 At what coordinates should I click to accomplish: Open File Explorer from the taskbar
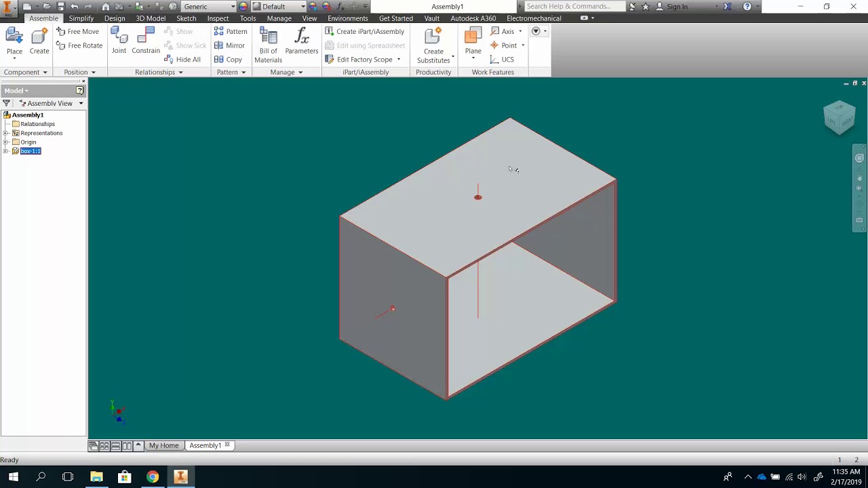(96, 476)
